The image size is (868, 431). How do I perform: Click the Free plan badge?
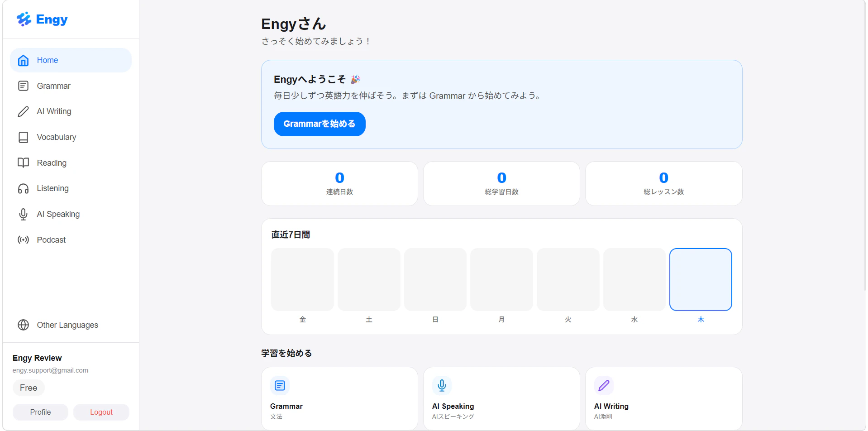click(x=29, y=388)
